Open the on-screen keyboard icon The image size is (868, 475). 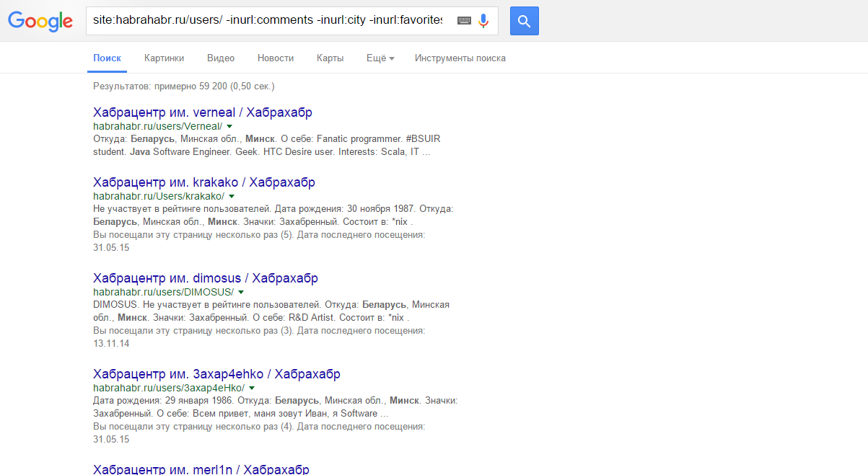coord(464,21)
